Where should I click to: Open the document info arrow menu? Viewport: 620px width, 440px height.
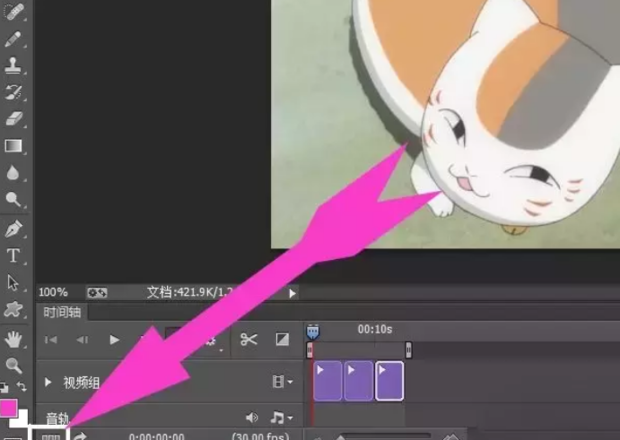[x=292, y=293]
